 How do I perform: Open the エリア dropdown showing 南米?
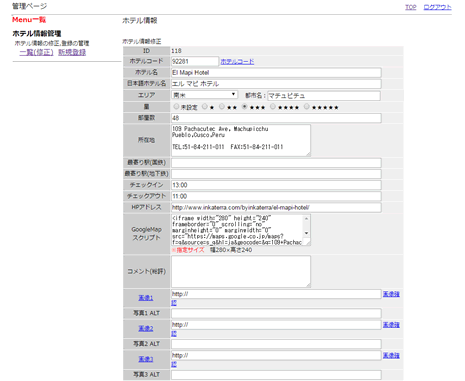click(204, 95)
